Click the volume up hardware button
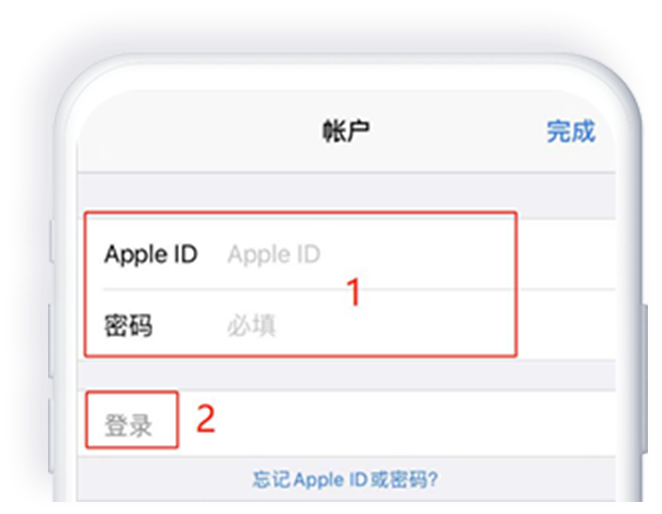This screenshot has height=514, width=662. (51, 340)
